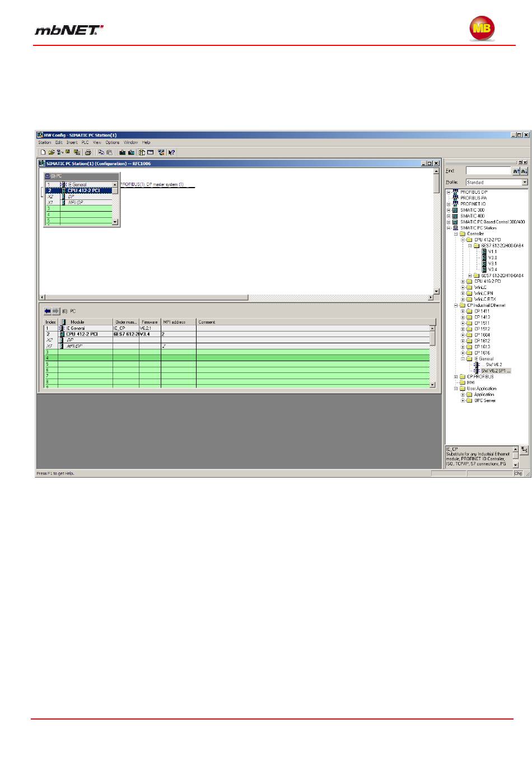Select the V1.1 module icon in catalog
This screenshot has height=761, width=532.
click(x=484, y=251)
